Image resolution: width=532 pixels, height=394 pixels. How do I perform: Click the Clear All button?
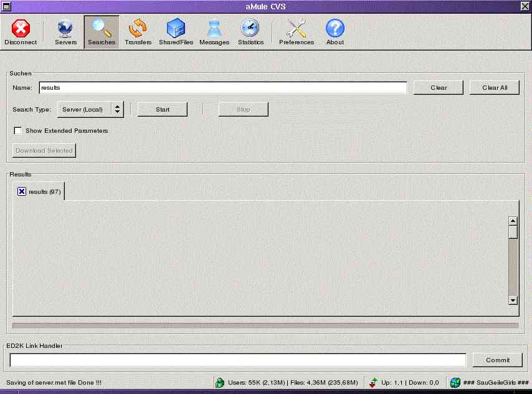click(495, 87)
